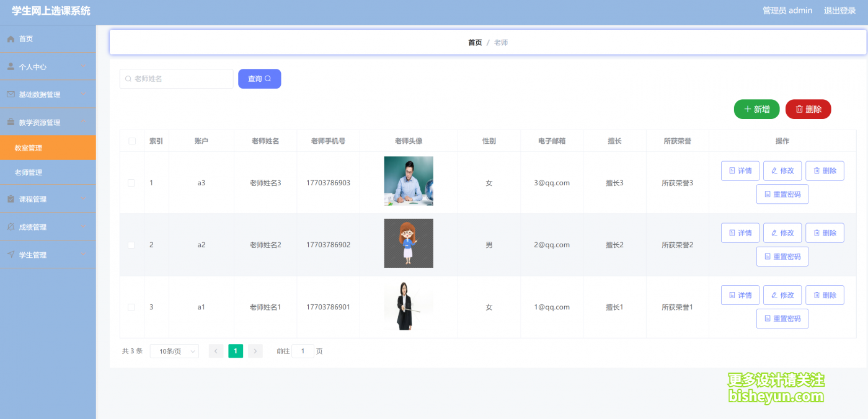The height and width of the screenshot is (419, 868).
Task: Focus the 老师姓名 search input
Action: [177, 79]
